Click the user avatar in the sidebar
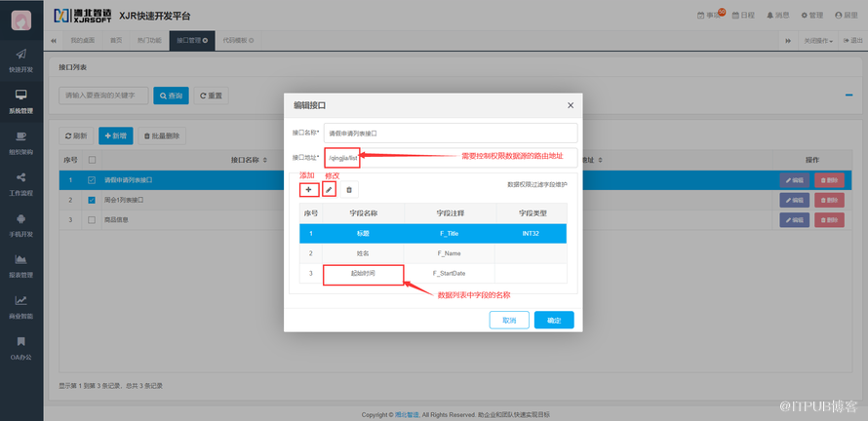Viewport: 868px width, 421px height. tap(21, 20)
